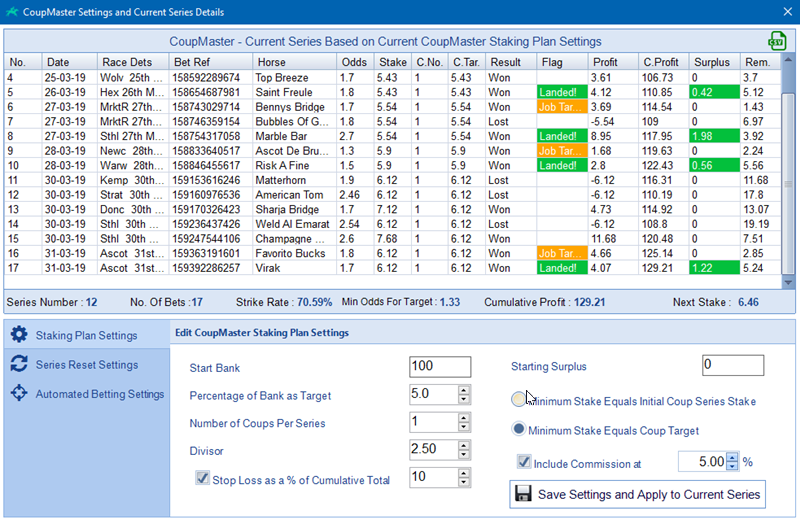This screenshot has width=800, height=519.
Task: Click the Series Reset Settings refresh icon
Action: tap(19, 364)
